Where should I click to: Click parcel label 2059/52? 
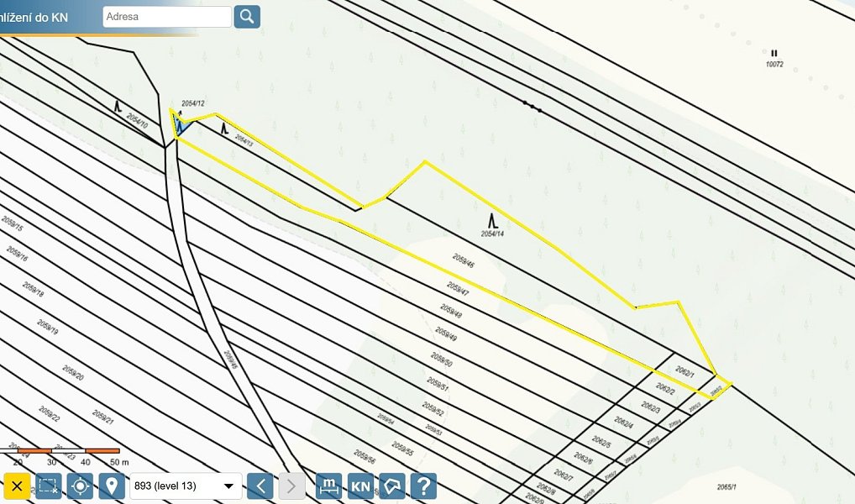click(x=433, y=409)
